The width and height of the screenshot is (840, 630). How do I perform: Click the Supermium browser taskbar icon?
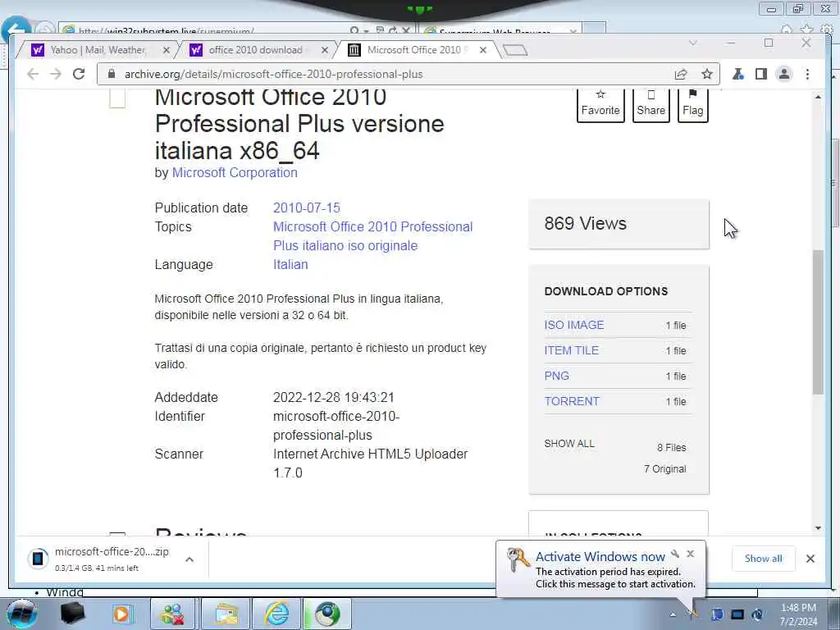pos(327,614)
